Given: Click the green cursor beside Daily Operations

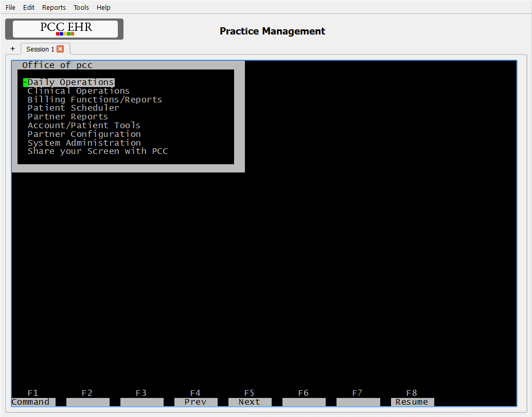Looking at the screenshot, I should [25, 82].
